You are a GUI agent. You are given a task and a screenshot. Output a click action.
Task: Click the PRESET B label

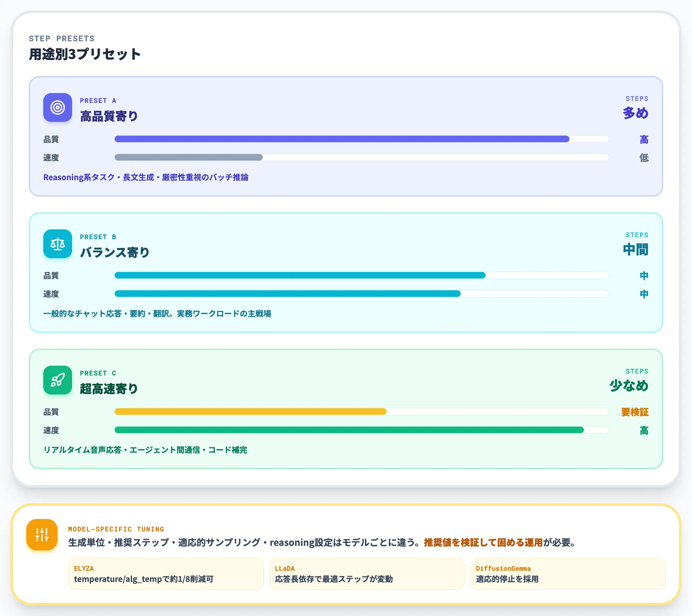tap(98, 237)
